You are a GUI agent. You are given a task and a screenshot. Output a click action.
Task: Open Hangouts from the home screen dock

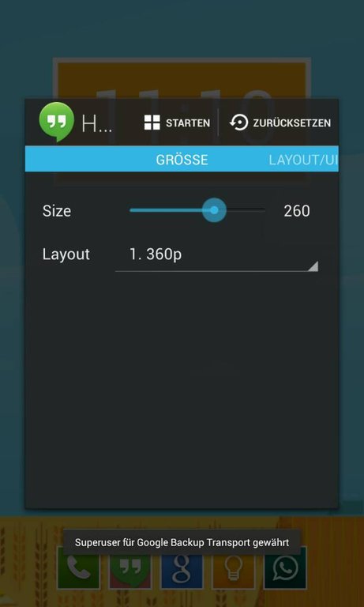130,569
